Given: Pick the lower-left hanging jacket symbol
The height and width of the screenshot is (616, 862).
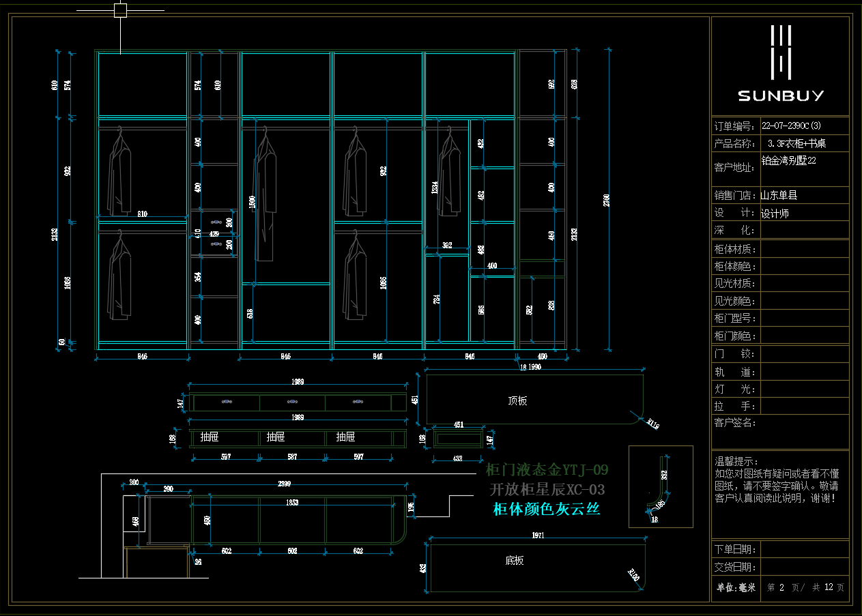Looking at the screenshot, I should [119, 276].
